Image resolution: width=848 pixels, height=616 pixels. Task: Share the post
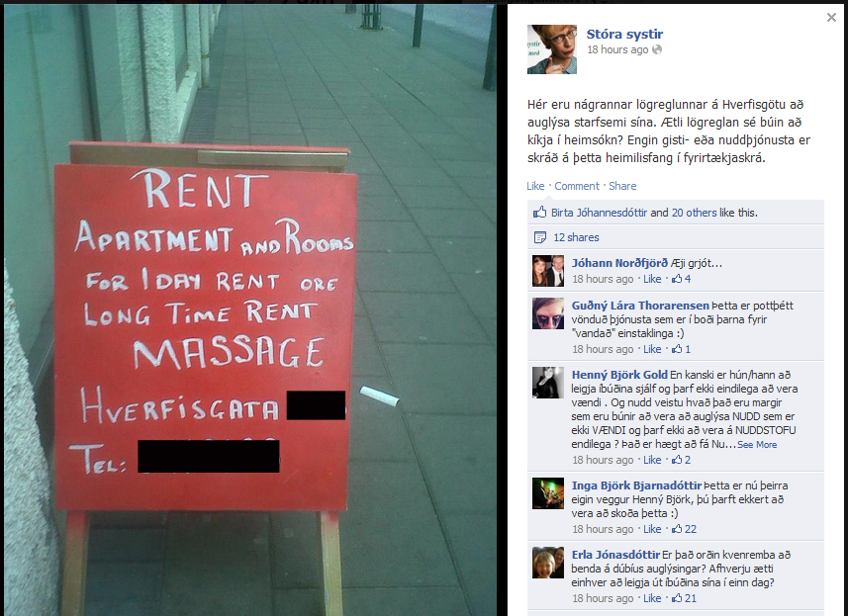click(622, 186)
